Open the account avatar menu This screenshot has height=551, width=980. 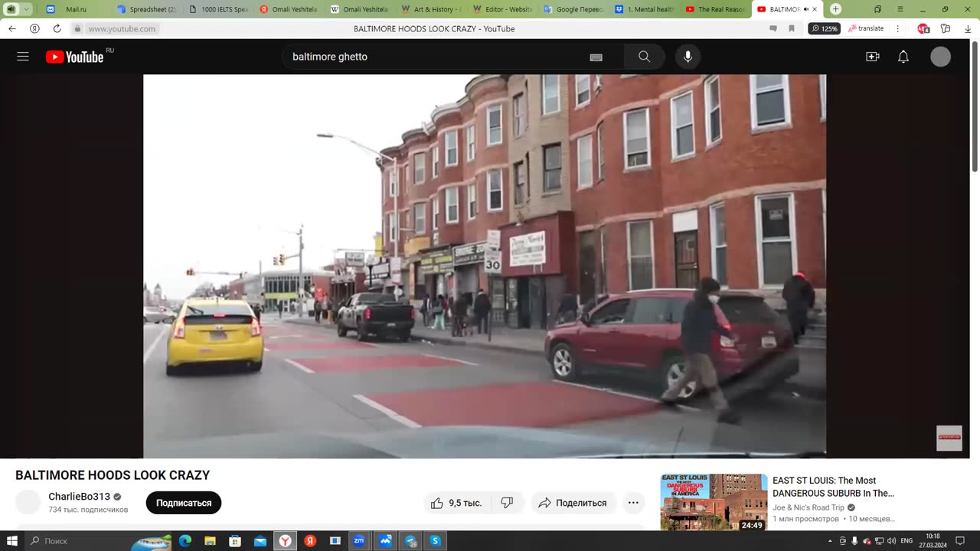click(x=940, y=57)
